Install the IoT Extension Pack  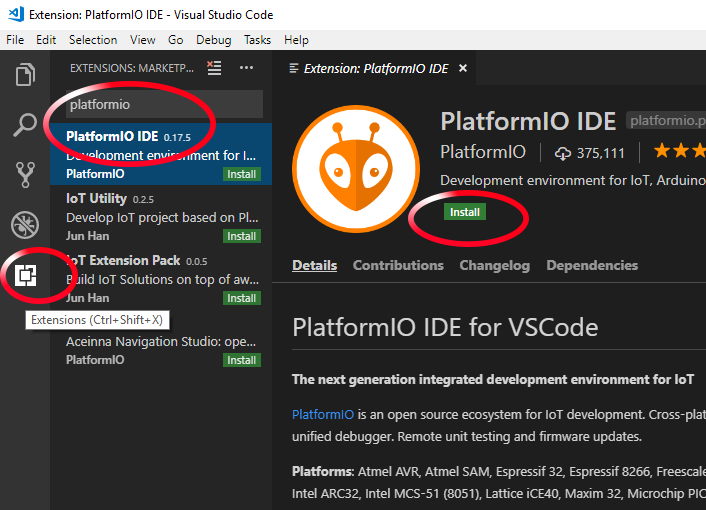click(x=242, y=298)
